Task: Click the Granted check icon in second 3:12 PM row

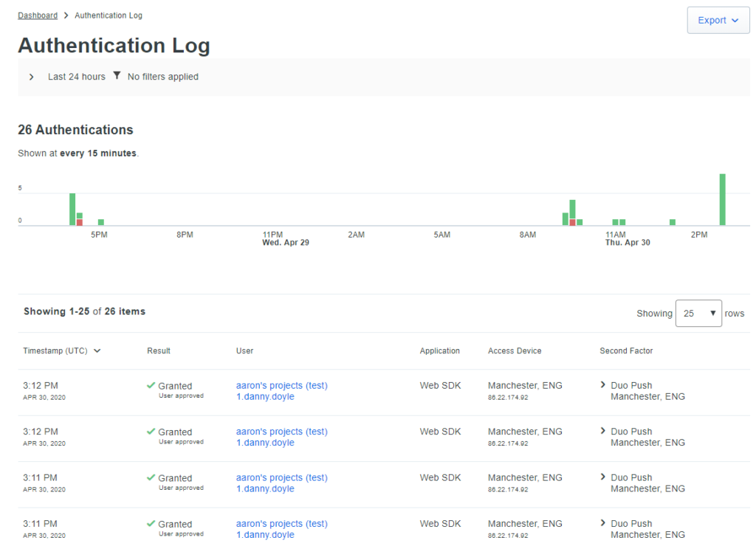Action: point(151,431)
